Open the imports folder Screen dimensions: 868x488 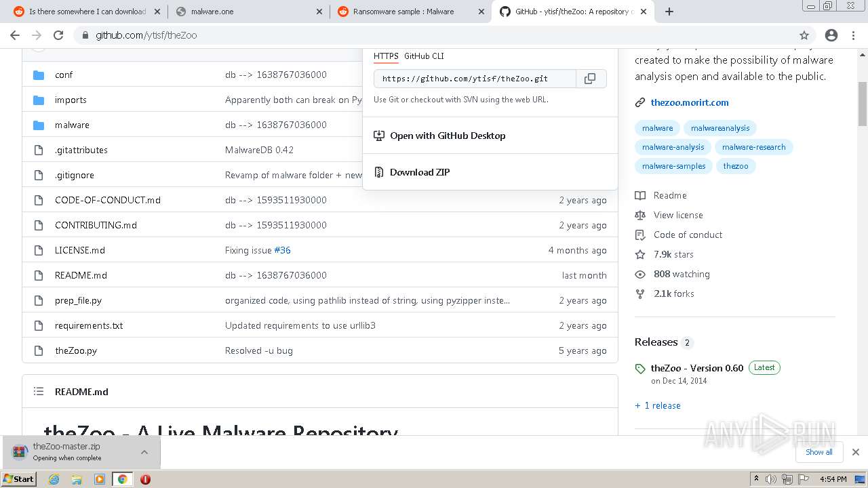[x=71, y=100]
